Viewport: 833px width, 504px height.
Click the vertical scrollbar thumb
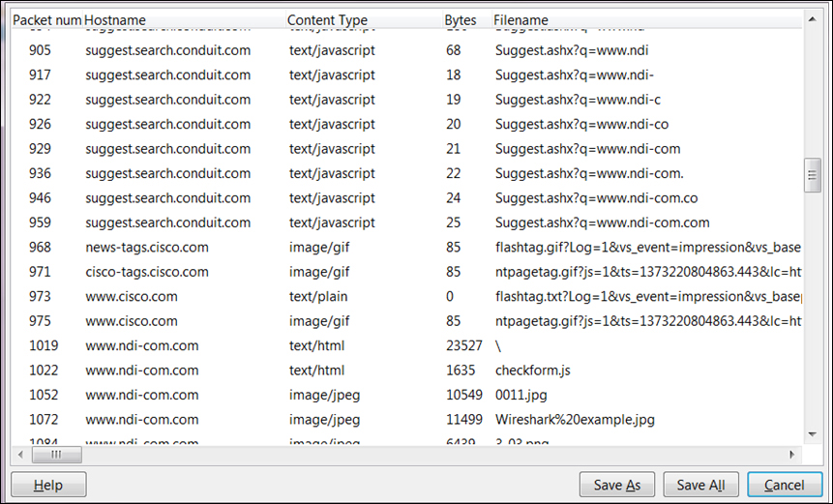[x=812, y=175]
